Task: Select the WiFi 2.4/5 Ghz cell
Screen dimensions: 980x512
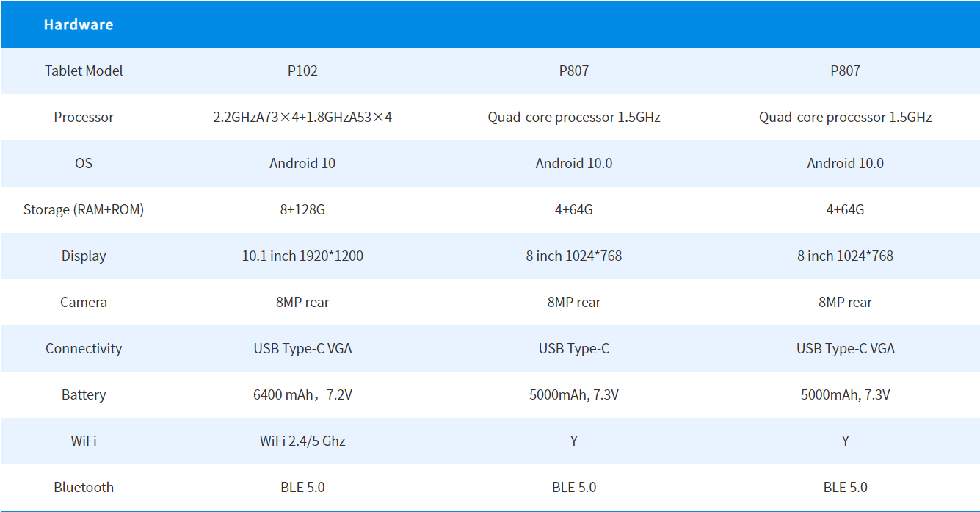Action: click(302, 441)
